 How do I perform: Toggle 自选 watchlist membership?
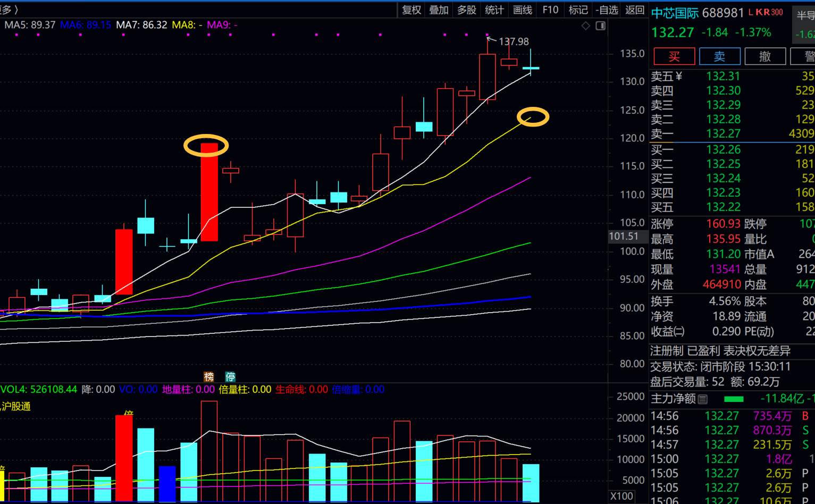pyautogui.click(x=607, y=10)
